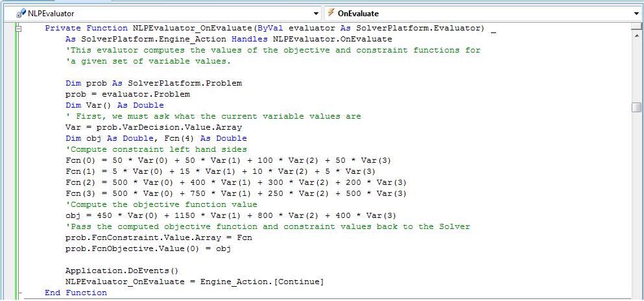Click the OnEvaluate lightning bolt icon
This screenshot has width=644, height=301.
pyautogui.click(x=331, y=13)
